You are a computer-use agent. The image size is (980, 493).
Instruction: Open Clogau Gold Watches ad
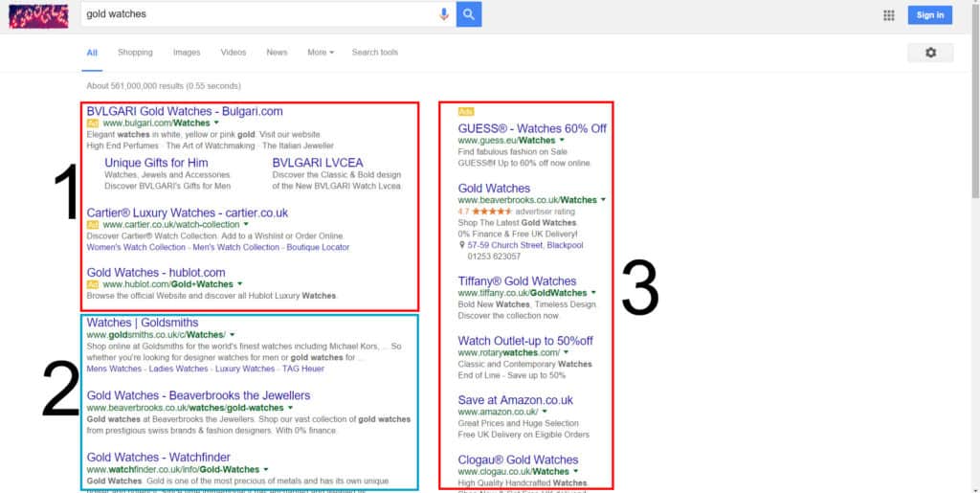(x=518, y=459)
